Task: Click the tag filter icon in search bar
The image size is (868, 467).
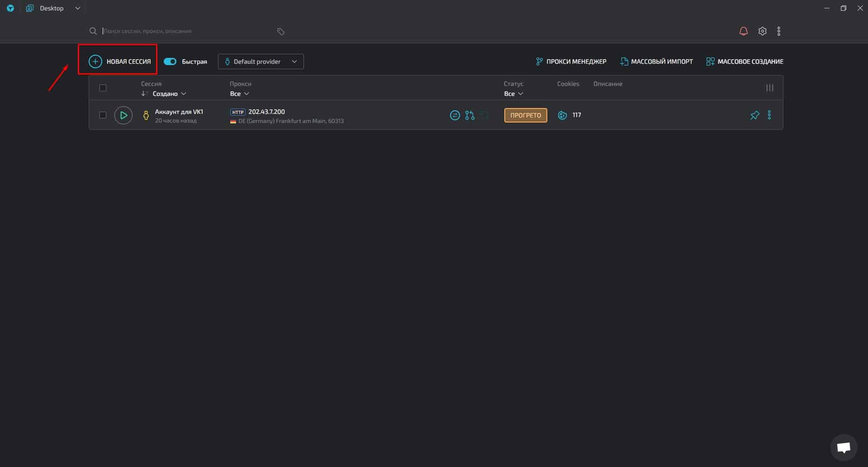Action: tap(280, 31)
